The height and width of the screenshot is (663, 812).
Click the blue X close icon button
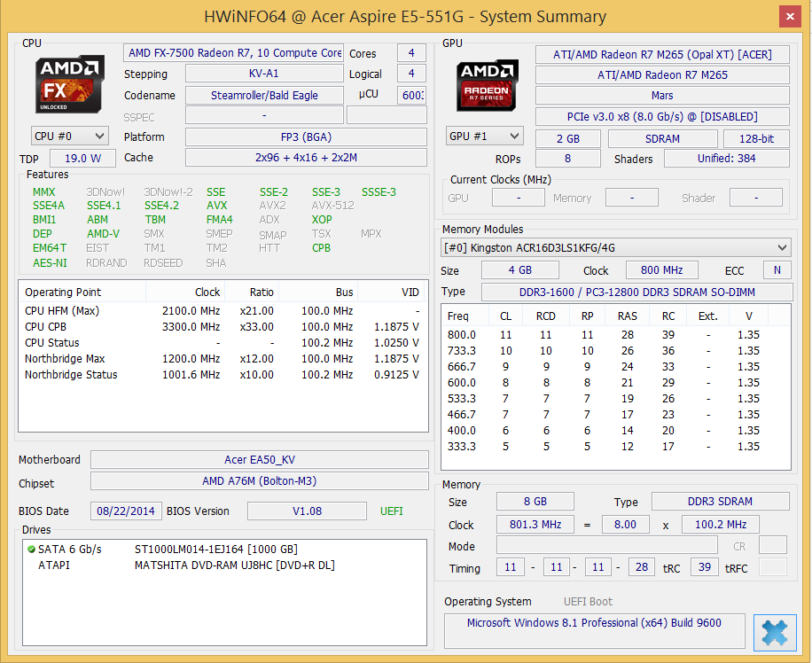pos(775,633)
